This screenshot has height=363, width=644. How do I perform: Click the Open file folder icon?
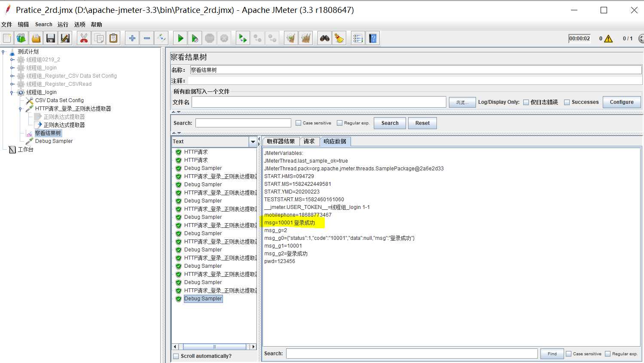(36, 38)
